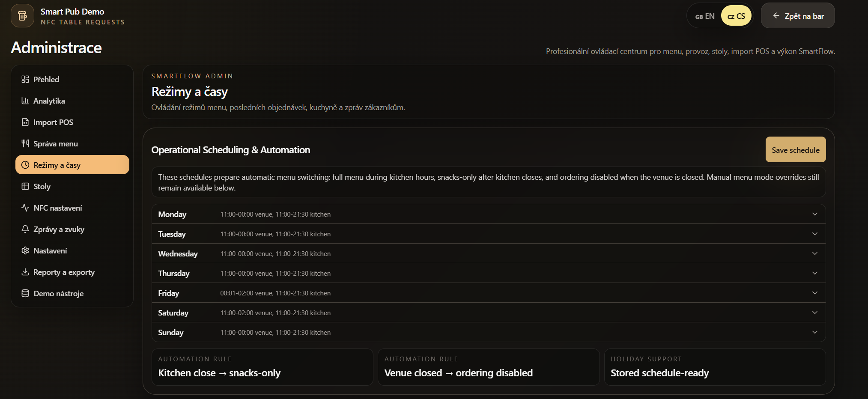
Task: Open the Nastavení page
Action: (72, 250)
